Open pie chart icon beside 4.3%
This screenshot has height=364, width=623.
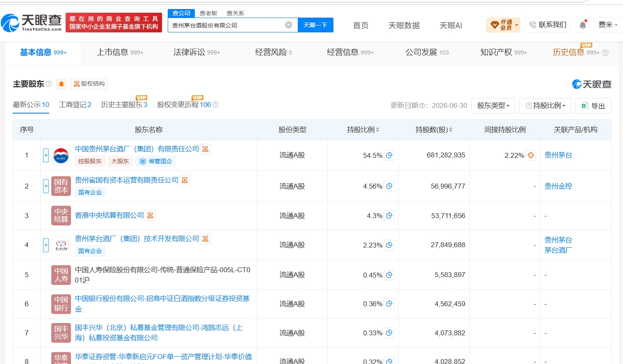(x=389, y=216)
